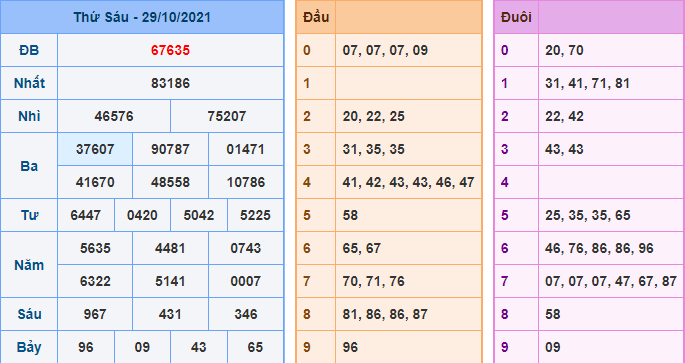Click Đuôi row 3 values 43, 43
The height and width of the screenshot is (363, 685).
coord(564,150)
